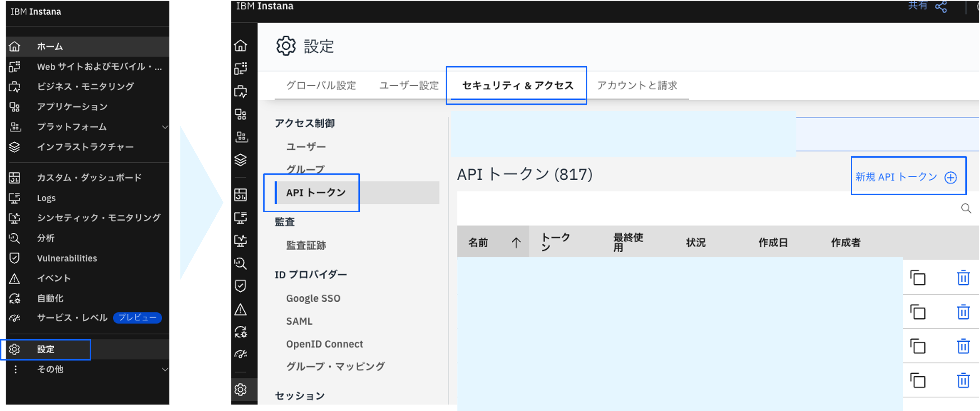
Task: Open サービス・レベル preview entry
Action: pyautogui.click(x=87, y=318)
